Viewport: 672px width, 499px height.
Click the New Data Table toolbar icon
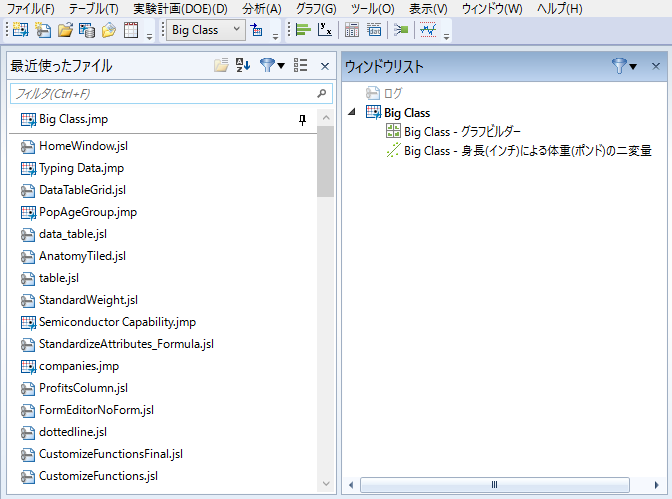click(20, 30)
